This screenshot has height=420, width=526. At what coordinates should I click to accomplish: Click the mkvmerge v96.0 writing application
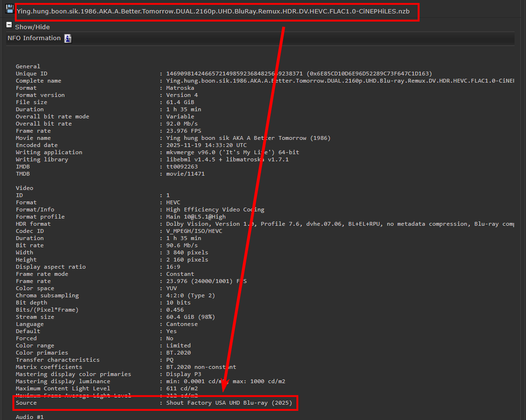[233, 152]
